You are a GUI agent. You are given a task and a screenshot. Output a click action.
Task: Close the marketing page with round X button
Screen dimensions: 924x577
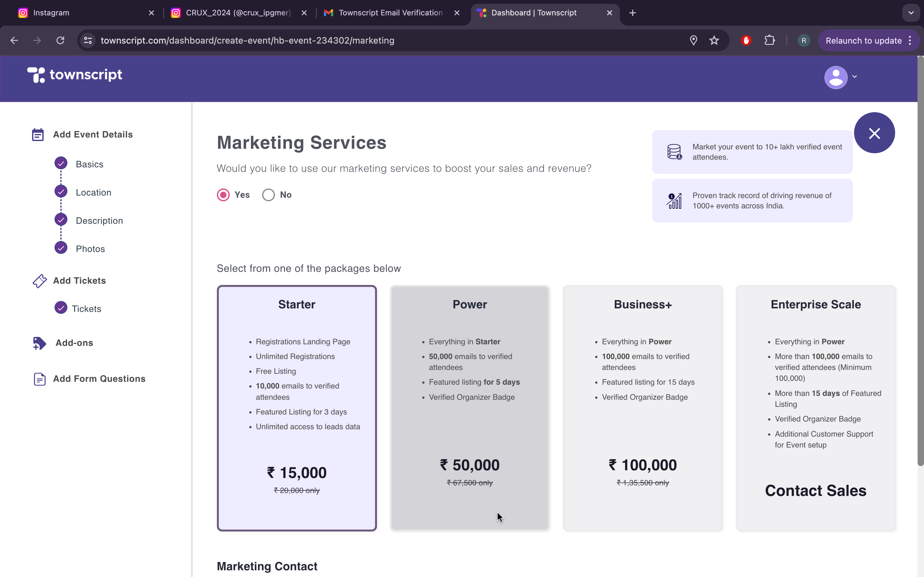tap(874, 133)
